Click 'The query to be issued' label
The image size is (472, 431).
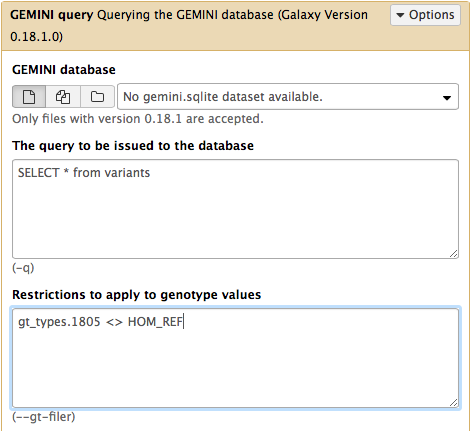tap(133, 146)
